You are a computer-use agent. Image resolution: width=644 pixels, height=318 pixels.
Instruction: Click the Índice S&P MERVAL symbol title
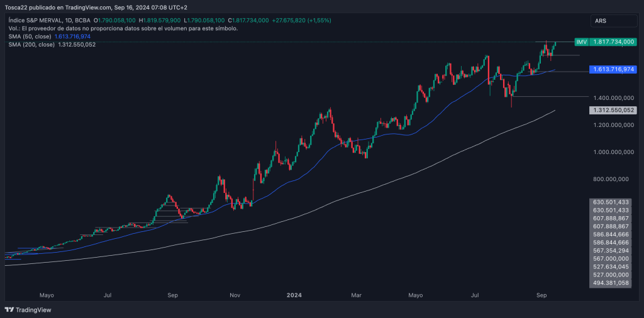point(39,20)
